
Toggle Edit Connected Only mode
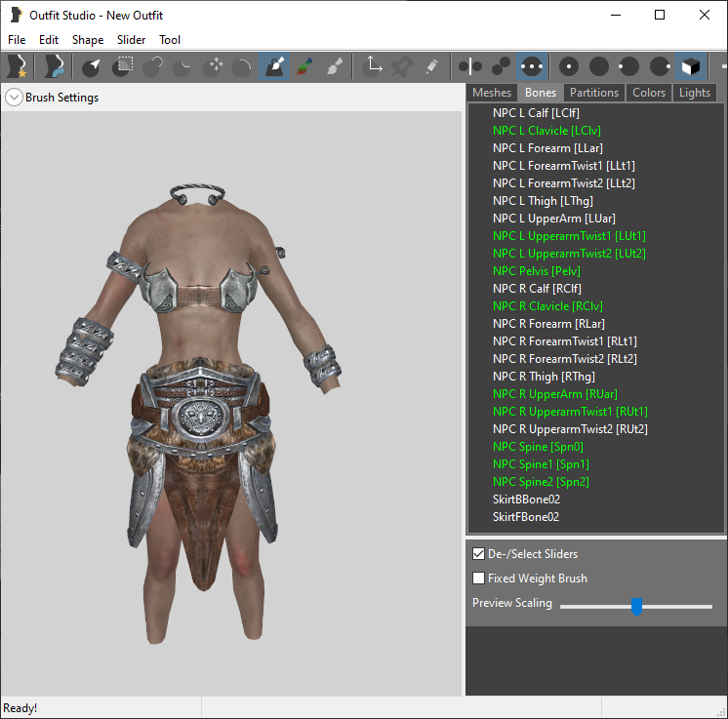(501, 66)
